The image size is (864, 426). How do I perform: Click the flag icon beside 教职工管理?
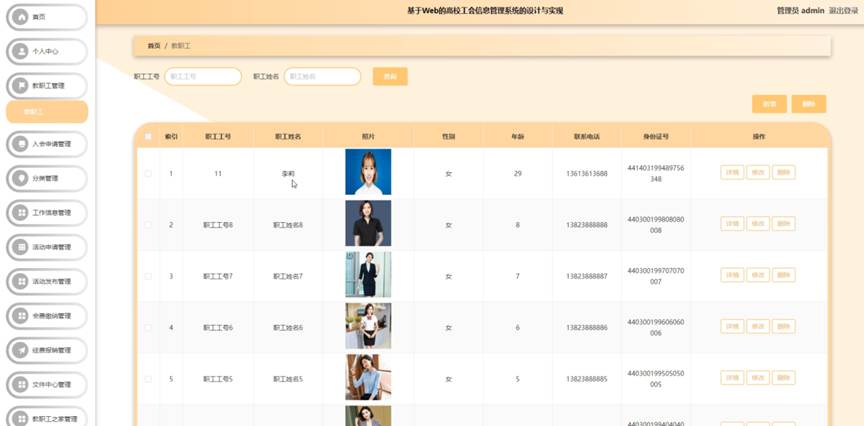pyautogui.click(x=20, y=85)
